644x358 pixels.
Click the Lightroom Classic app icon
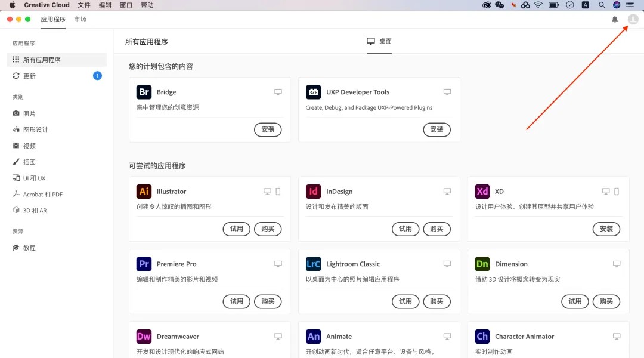click(314, 264)
